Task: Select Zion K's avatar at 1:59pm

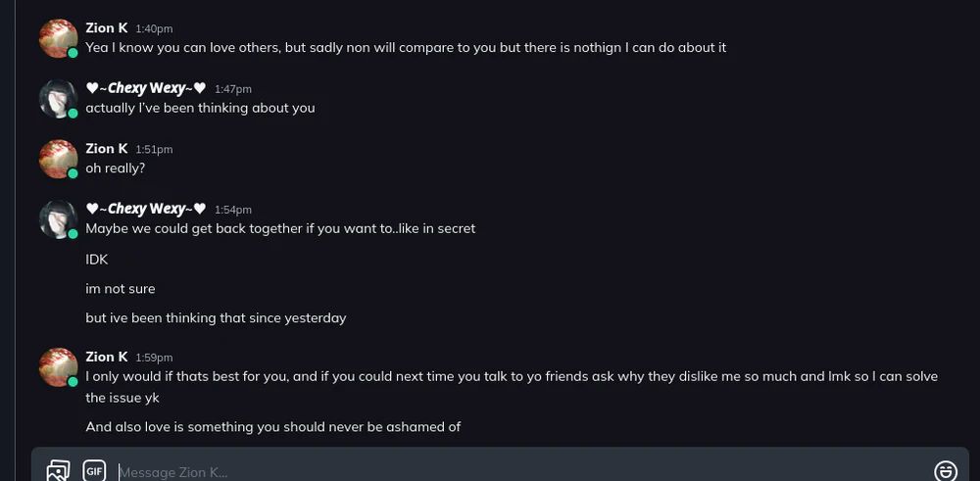Action: click(x=58, y=366)
